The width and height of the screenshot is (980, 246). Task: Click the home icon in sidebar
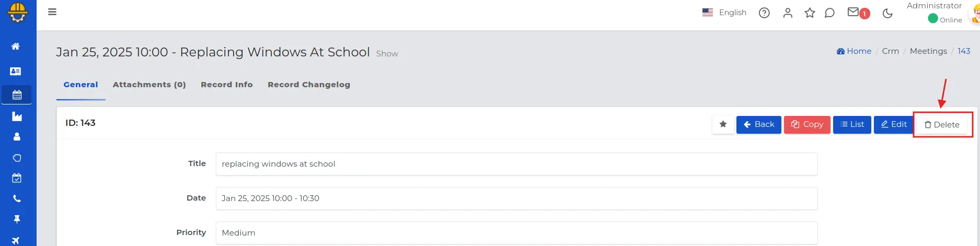16,46
